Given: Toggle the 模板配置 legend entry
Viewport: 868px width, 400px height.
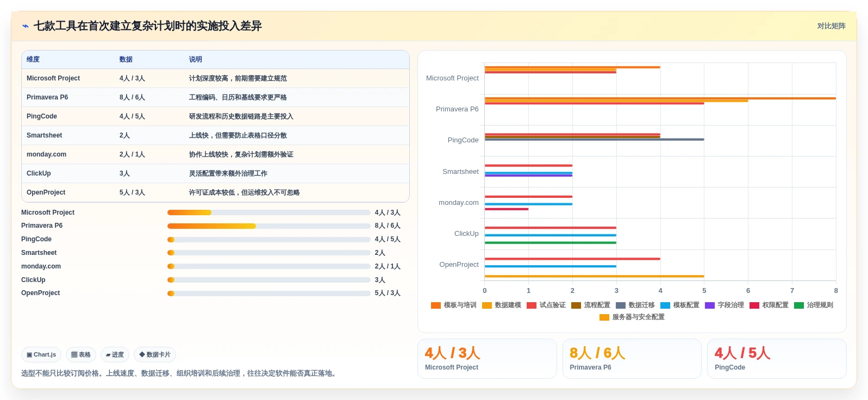Looking at the screenshot, I should point(680,305).
